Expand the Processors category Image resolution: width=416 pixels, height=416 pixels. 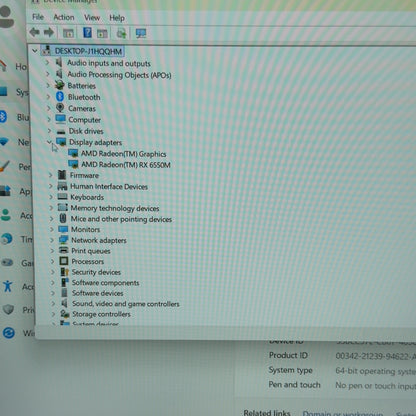pyautogui.click(x=52, y=261)
